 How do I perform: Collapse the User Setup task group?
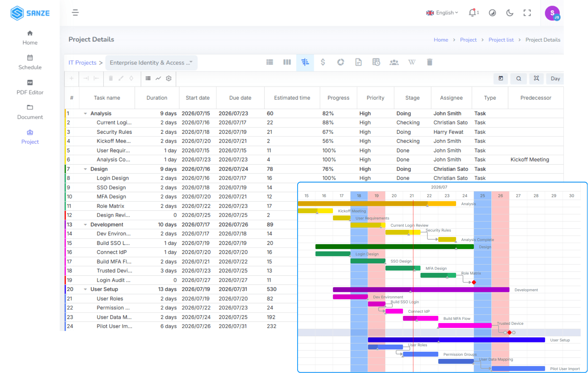click(85, 289)
